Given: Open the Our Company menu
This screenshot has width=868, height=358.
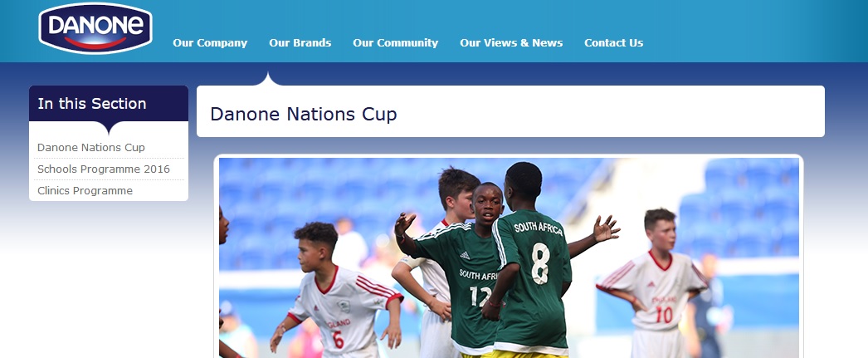Looking at the screenshot, I should [x=210, y=42].
